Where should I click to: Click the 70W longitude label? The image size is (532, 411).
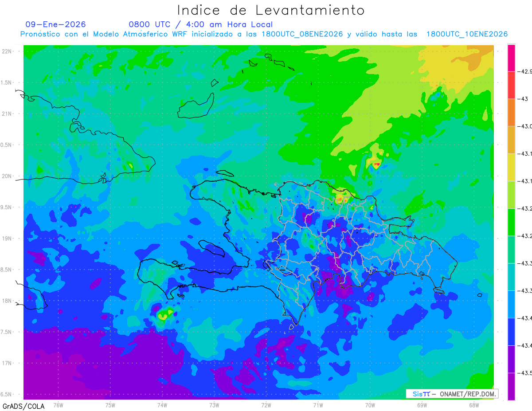pyautogui.click(x=370, y=405)
